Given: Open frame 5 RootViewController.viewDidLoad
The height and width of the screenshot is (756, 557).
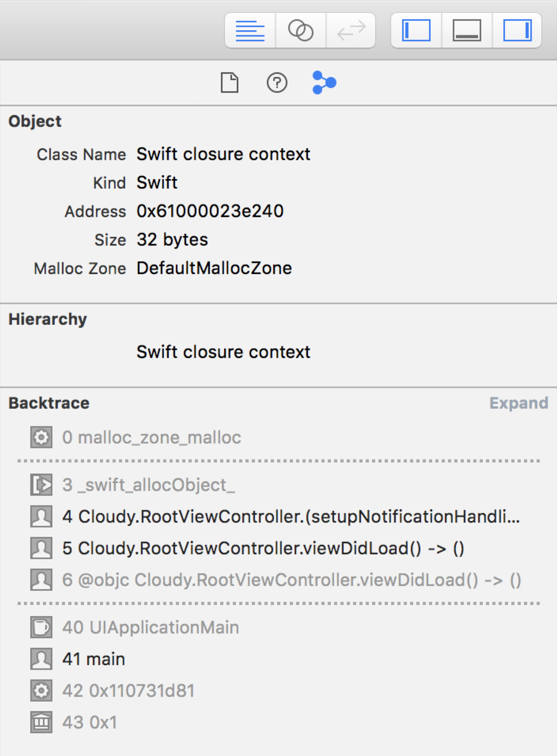Looking at the screenshot, I should pyautogui.click(x=263, y=548).
